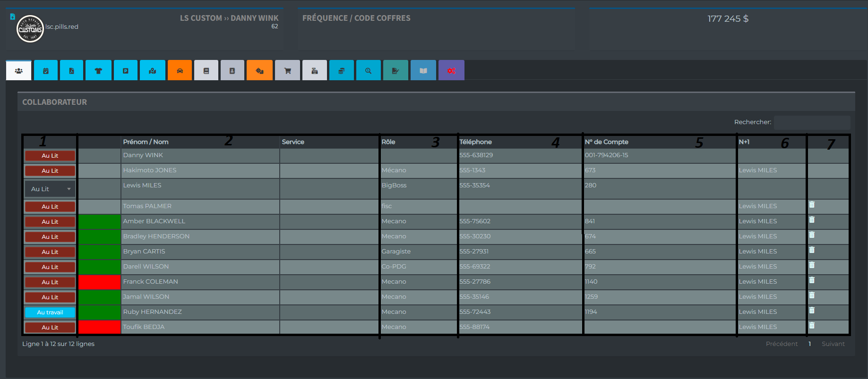The height and width of the screenshot is (379, 868).
Task: Click the trash icon for Ruby HERNANDEZ
Action: (x=812, y=311)
